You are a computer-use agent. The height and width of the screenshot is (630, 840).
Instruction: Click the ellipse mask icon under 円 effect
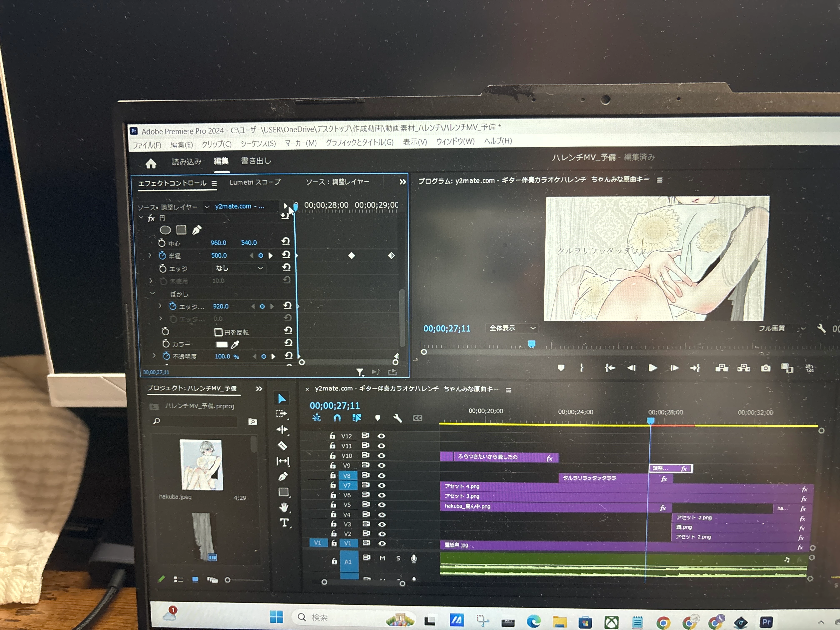[165, 230]
